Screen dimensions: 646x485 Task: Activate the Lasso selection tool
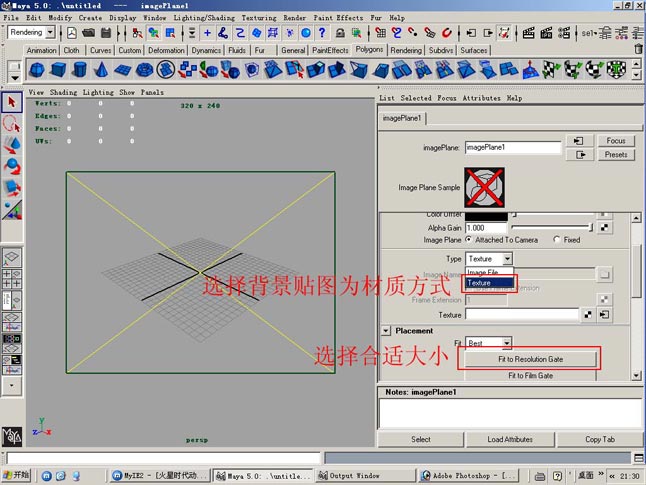pyautogui.click(x=12, y=124)
